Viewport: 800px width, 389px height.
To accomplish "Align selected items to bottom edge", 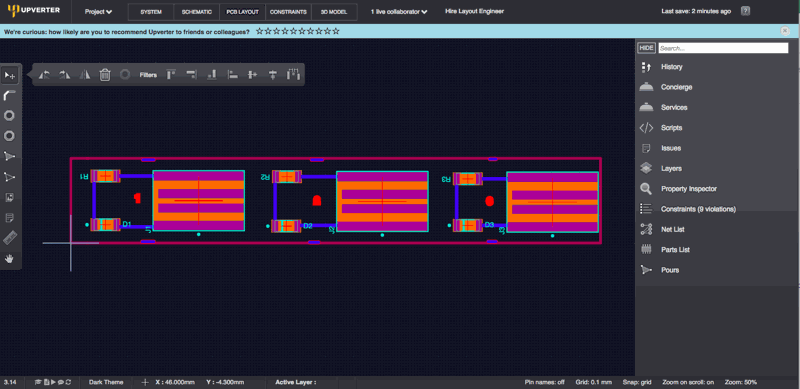I will [x=212, y=75].
